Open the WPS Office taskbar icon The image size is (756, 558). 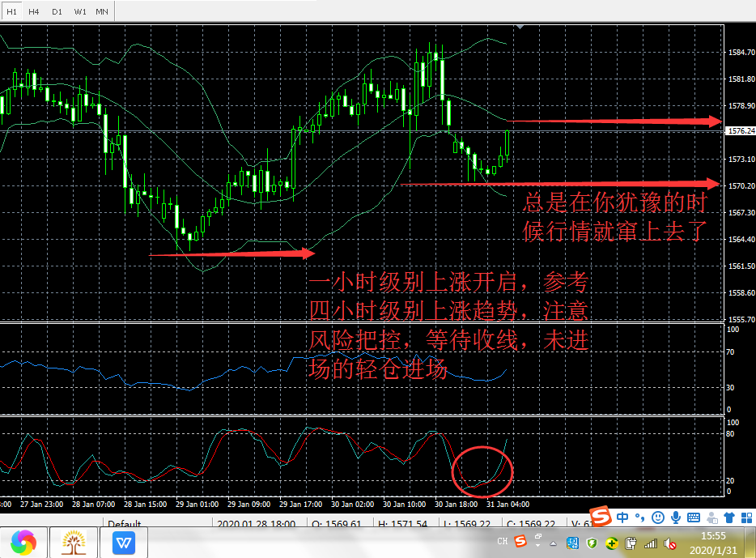pyautogui.click(x=123, y=543)
